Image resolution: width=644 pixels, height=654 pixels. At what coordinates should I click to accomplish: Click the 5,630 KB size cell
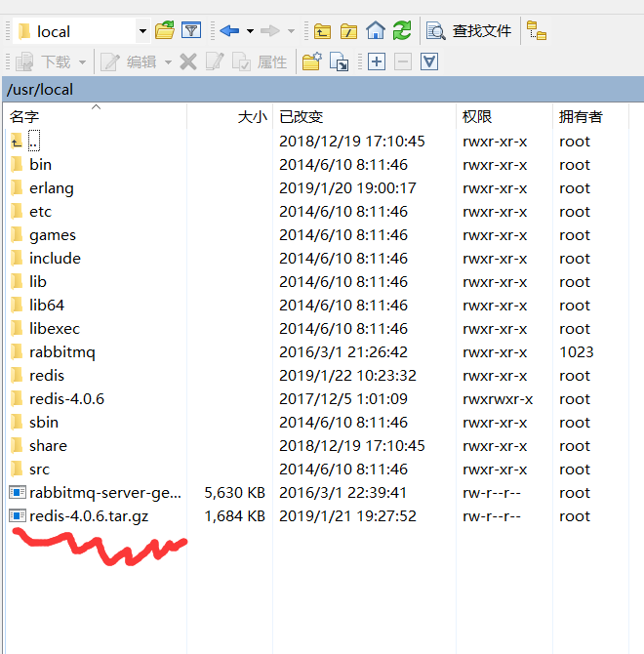(235, 493)
